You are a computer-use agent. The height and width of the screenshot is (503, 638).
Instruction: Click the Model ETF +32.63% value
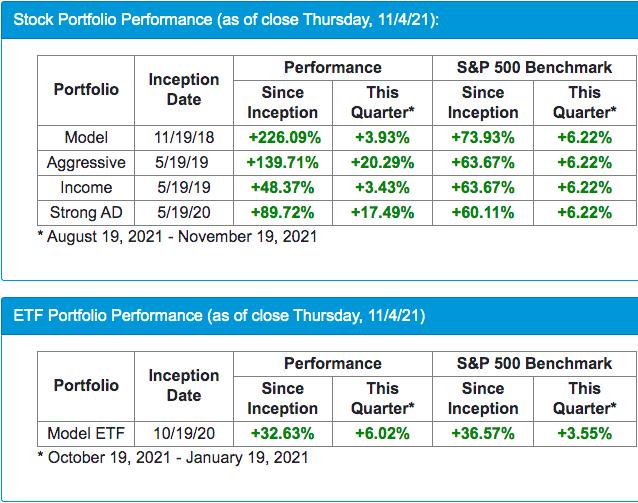[282, 433]
